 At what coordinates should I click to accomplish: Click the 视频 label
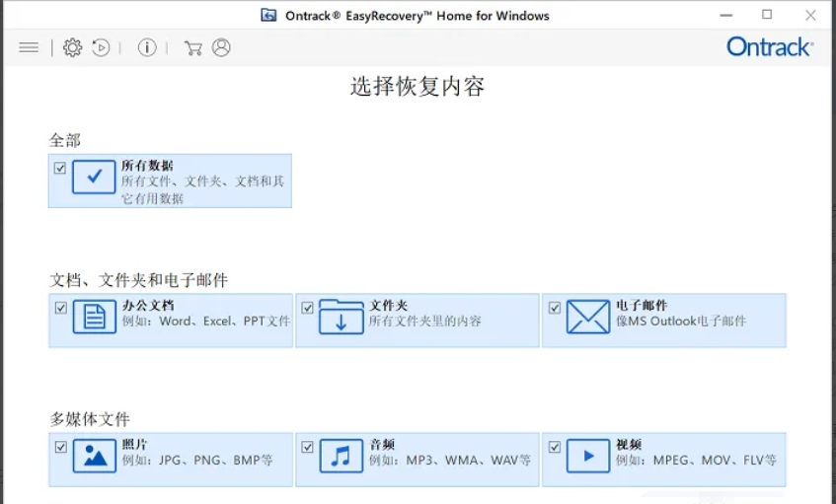629,445
